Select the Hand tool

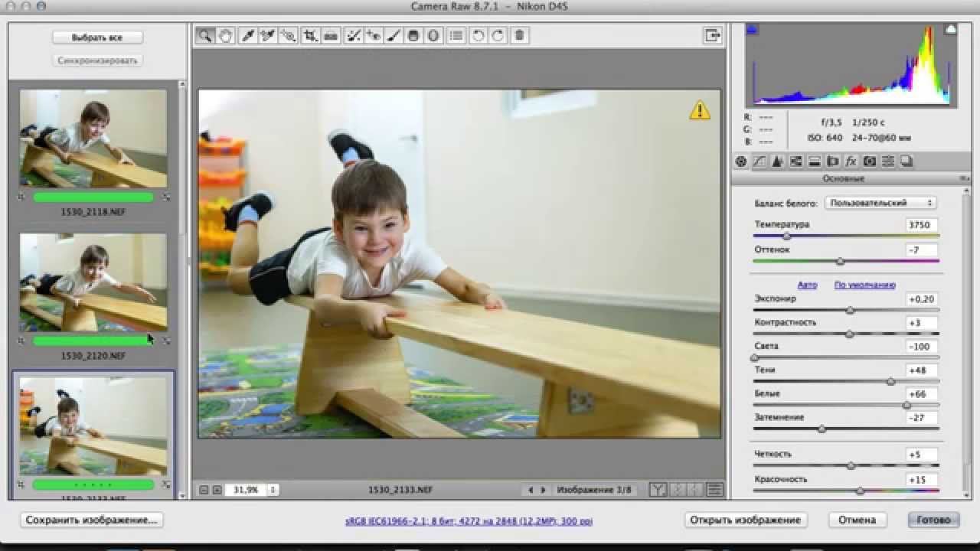click(226, 35)
